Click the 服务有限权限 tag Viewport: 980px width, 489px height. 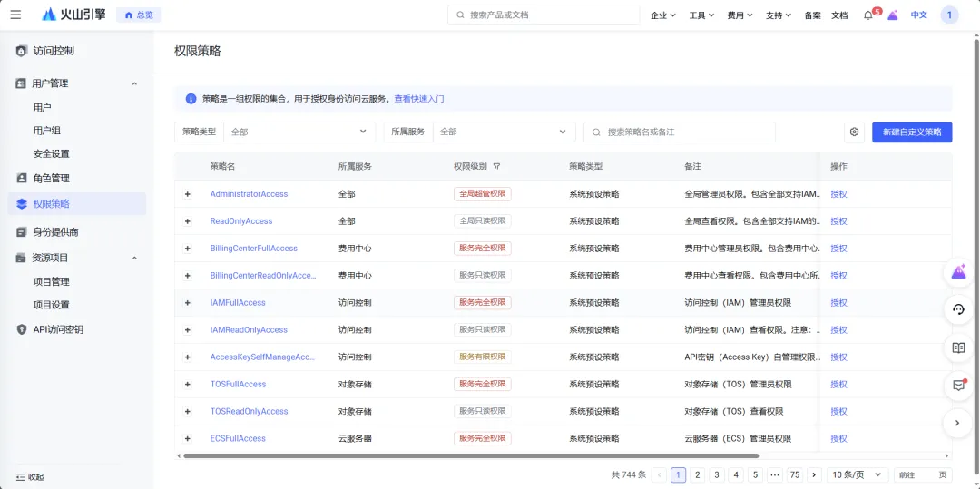pos(483,357)
